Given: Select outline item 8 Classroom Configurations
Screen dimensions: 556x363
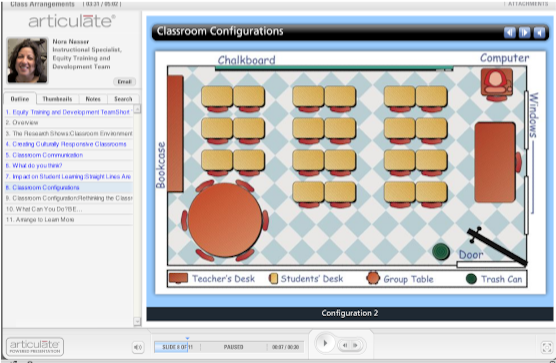Looking at the screenshot, I should 68,187.
